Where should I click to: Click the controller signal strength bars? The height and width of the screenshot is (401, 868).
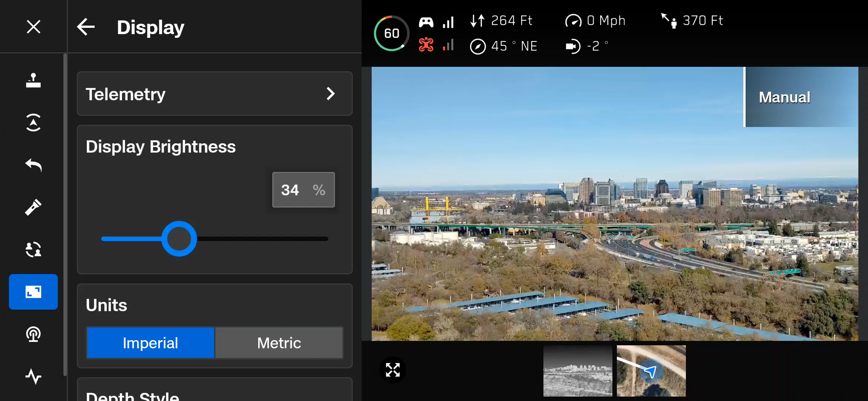tap(448, 22)
